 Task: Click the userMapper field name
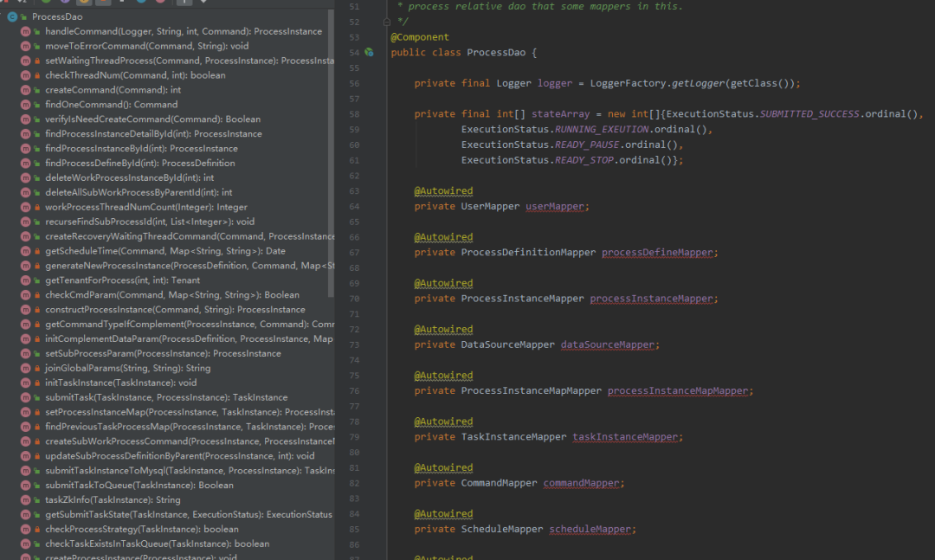click(555, 206)
